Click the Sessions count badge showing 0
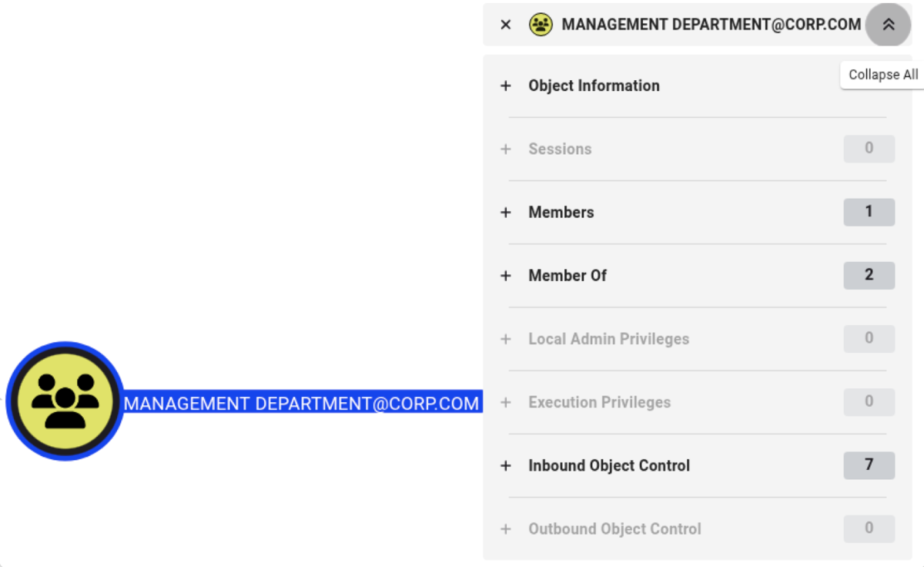 [x=869, y=149]
